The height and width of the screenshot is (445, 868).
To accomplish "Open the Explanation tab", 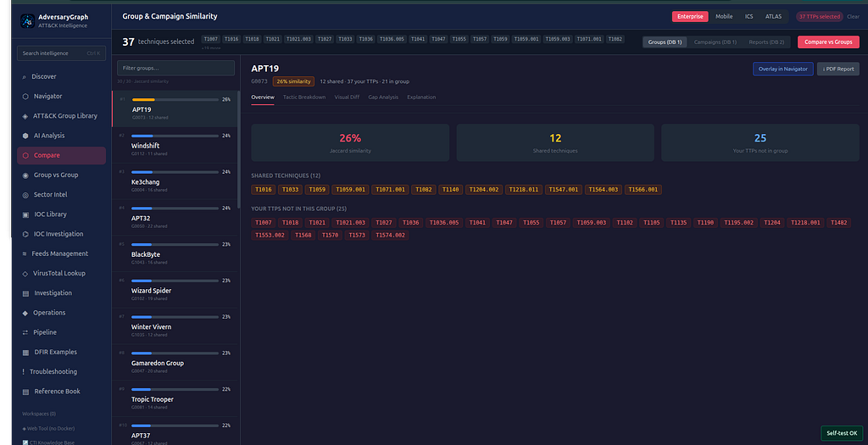I will pos(421,97).
